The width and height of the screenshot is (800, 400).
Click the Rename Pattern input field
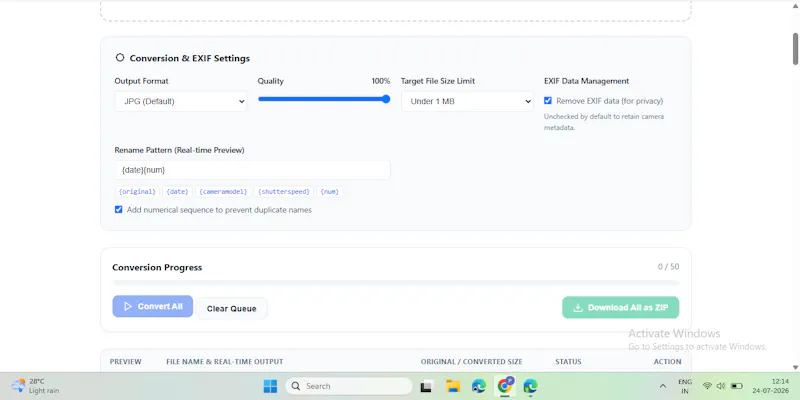point(253,170)
